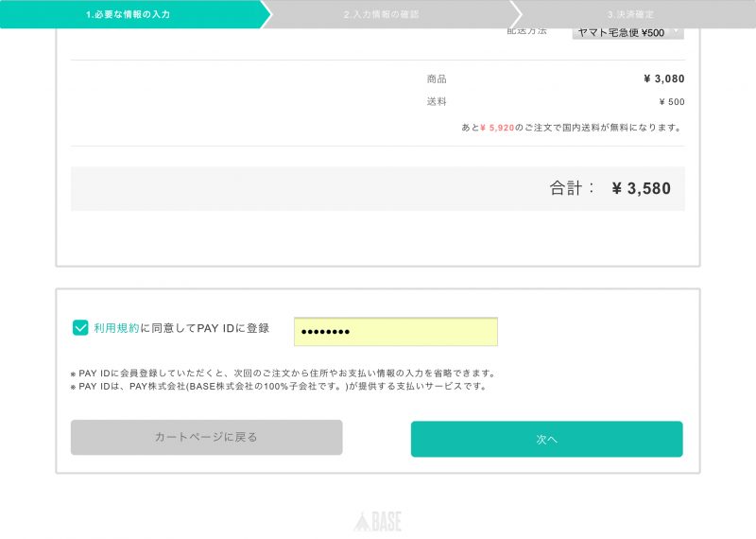Screen dimensions: 756x539
Task: Click the note about PAY ID会員登録 benefits
Action: pyautogui.click(x=283, y=373)
